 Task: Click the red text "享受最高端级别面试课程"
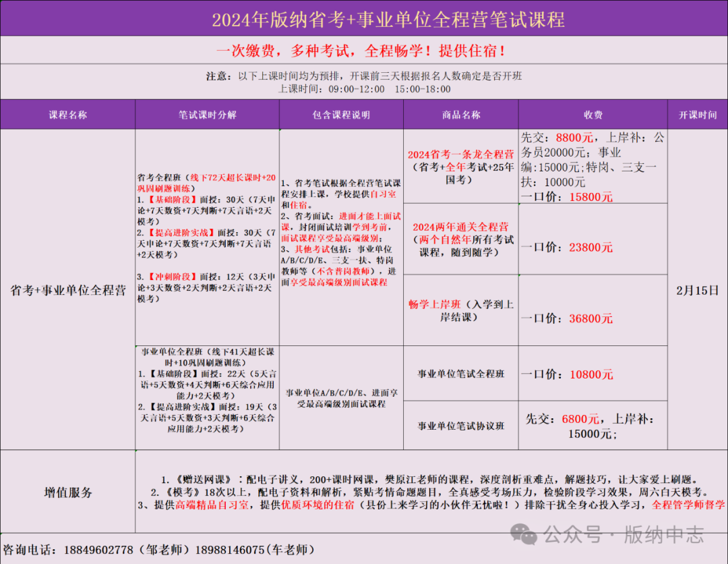pos(338,283)
